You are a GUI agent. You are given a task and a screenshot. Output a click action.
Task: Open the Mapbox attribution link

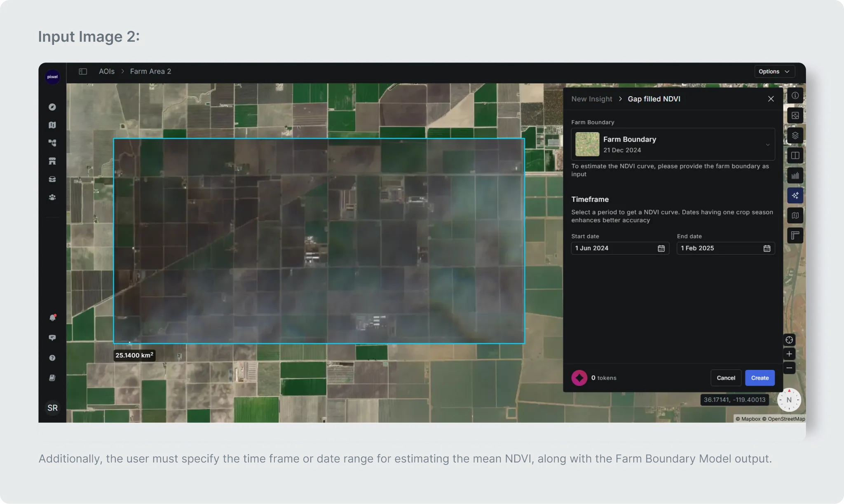point(748,419)
